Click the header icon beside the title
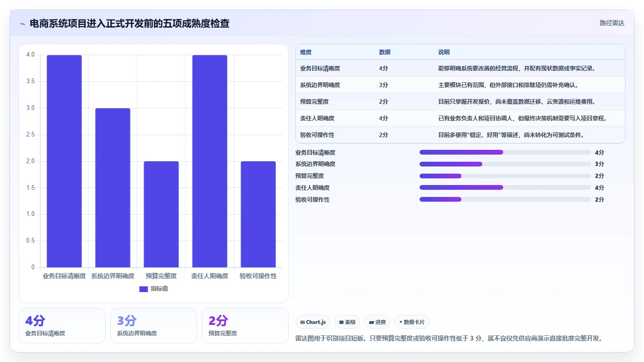644x362 pixels. [x=22, y=23]
